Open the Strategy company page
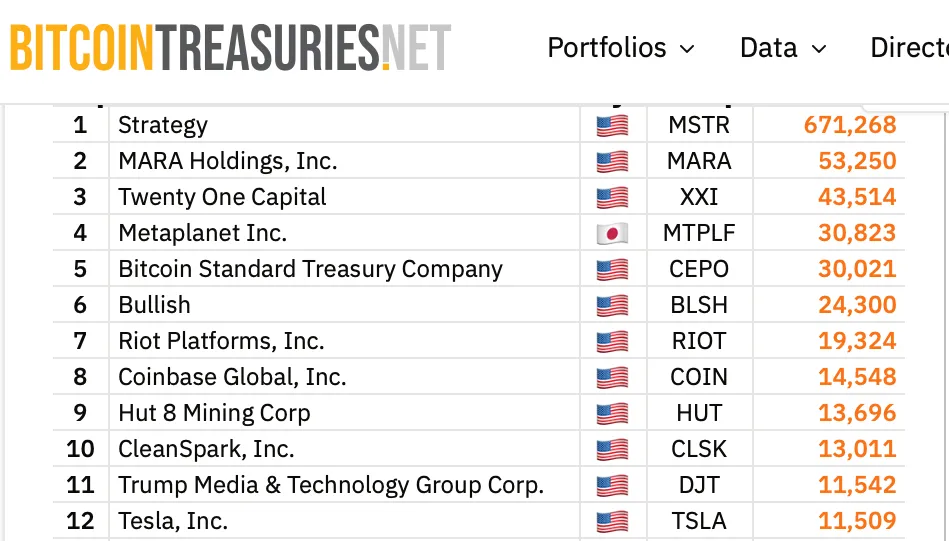 (x=163, y=126)
